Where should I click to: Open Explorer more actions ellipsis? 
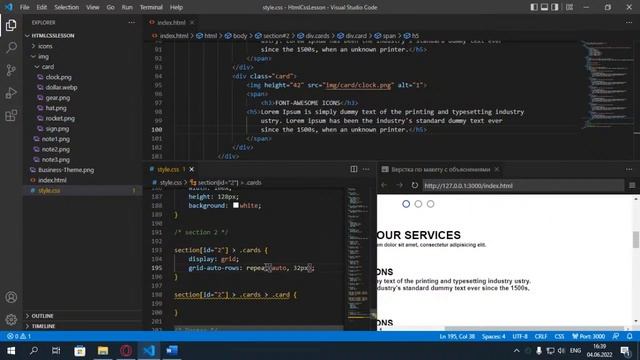pos(131,22)
